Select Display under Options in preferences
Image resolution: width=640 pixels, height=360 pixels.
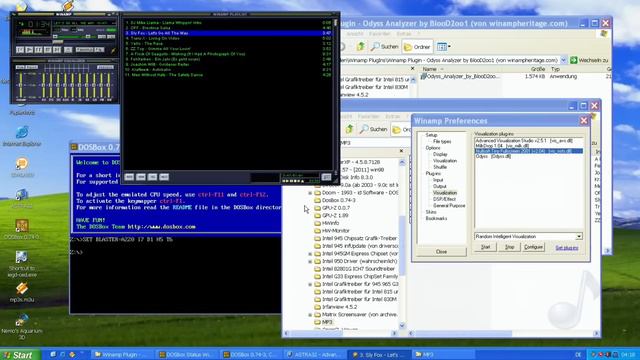(440, 154)
